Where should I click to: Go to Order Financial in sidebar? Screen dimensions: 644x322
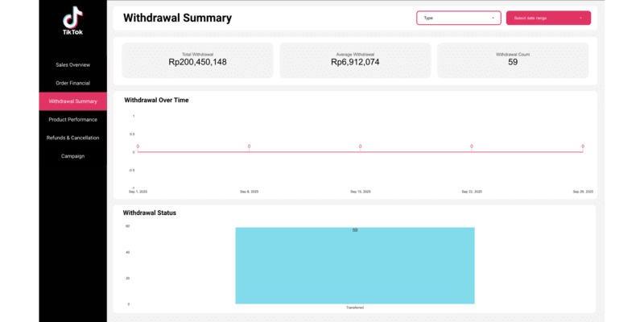click(72, 83)
